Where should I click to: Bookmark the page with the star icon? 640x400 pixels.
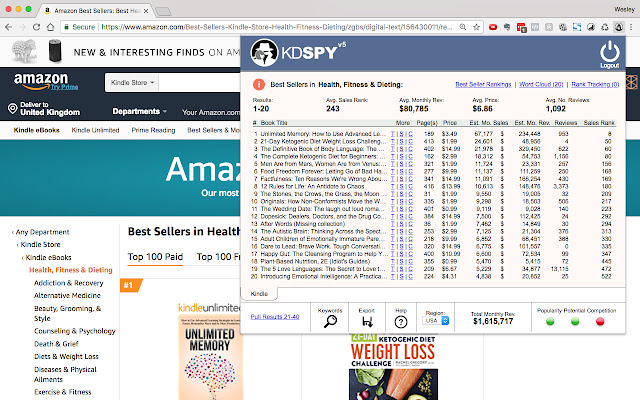[x=476, y=27]
